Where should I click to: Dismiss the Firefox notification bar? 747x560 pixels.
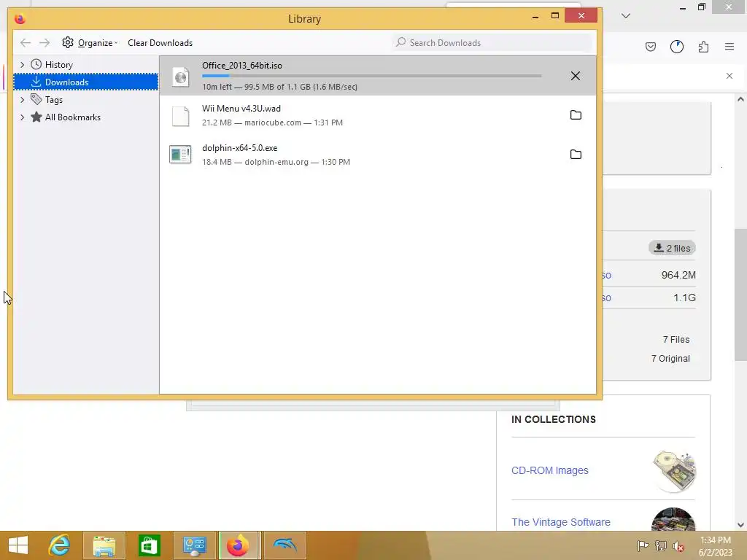pos(729,76)
